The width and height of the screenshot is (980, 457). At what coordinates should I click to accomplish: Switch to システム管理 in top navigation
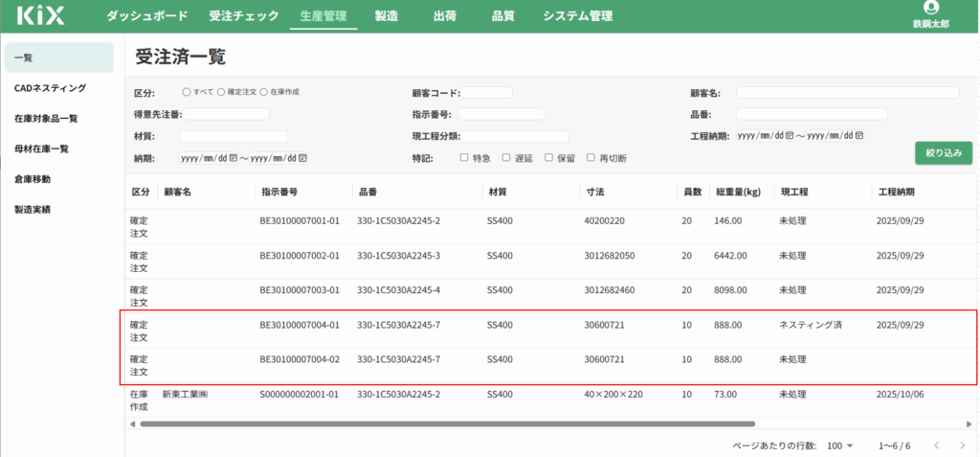pos(577,16)
